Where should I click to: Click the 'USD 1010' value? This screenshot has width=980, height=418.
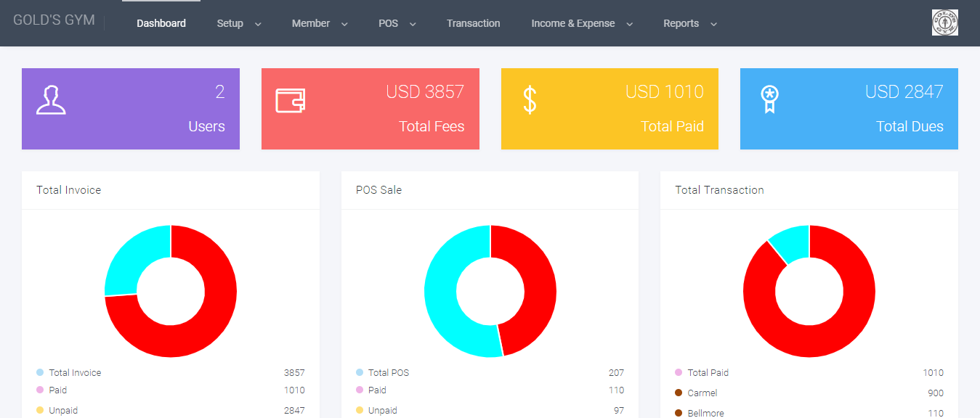click(665, 91)
